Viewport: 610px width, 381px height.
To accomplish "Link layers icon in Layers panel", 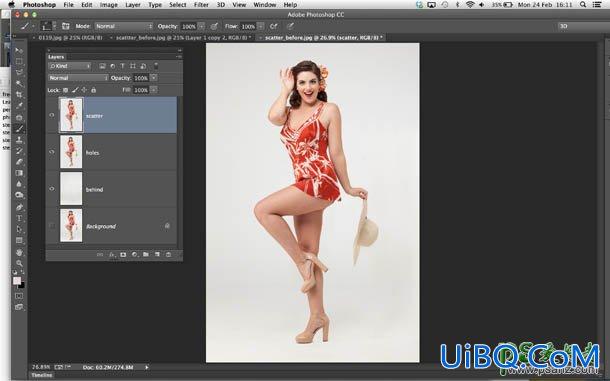I will [100, 255].
